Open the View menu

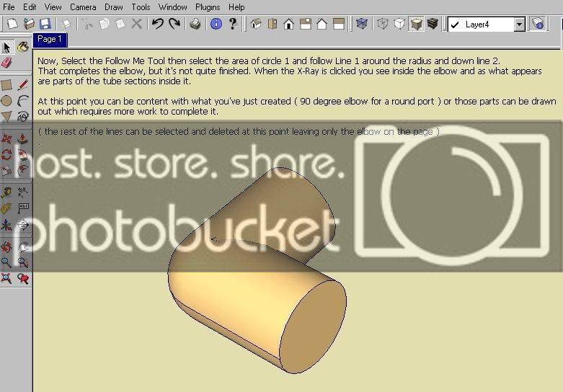53,6
